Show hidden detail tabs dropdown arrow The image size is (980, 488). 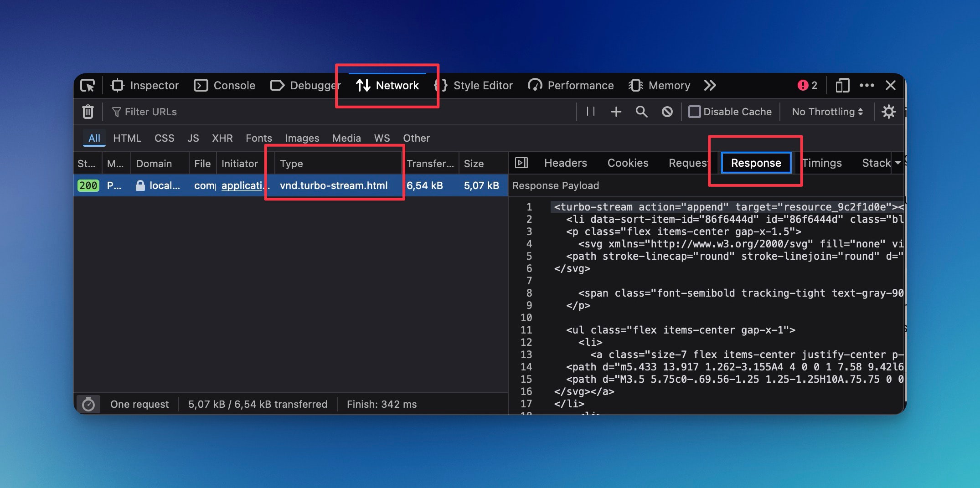coord(897,163)
